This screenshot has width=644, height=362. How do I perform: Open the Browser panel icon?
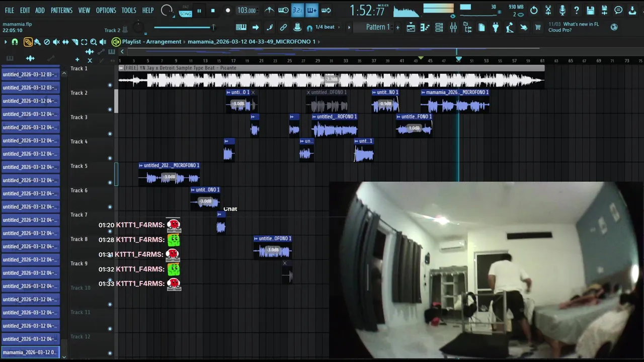point(467,28)
